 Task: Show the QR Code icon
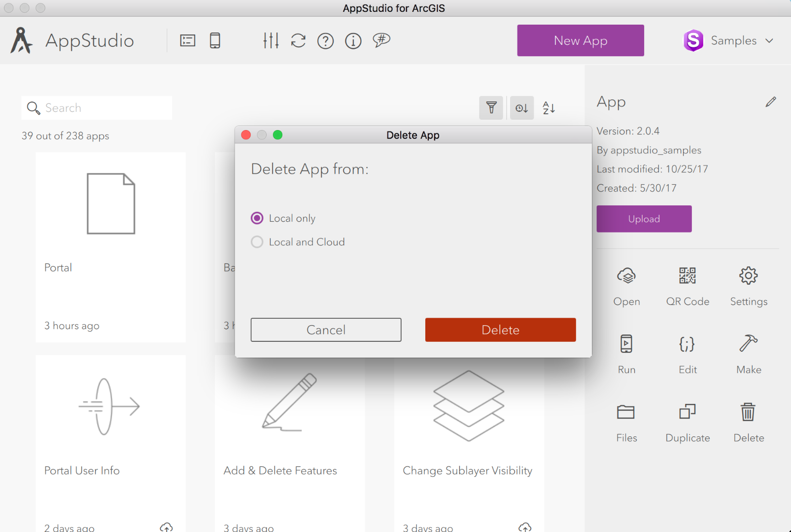[688, 276]
